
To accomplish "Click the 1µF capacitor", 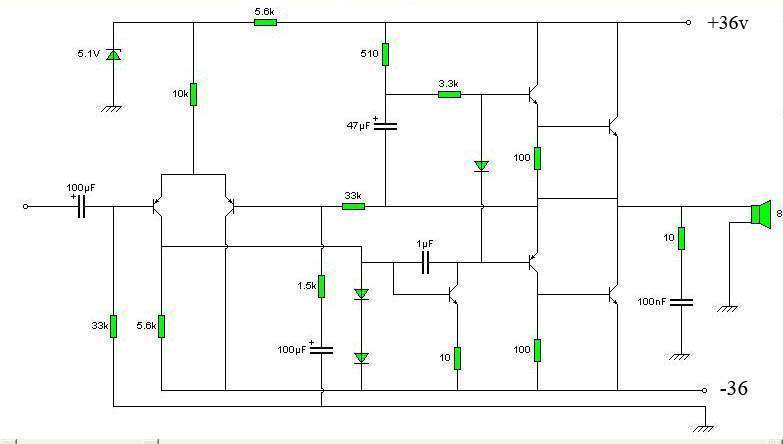I will (x=425, y=262).
